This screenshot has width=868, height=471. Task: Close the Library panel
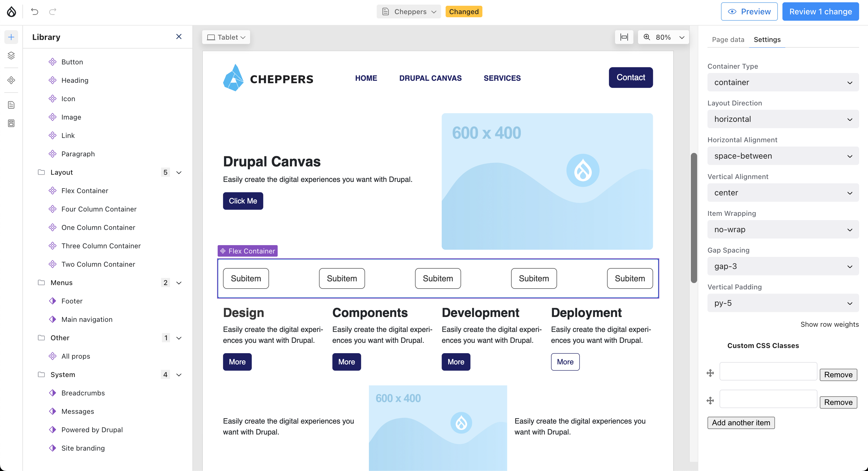point(179,36)
